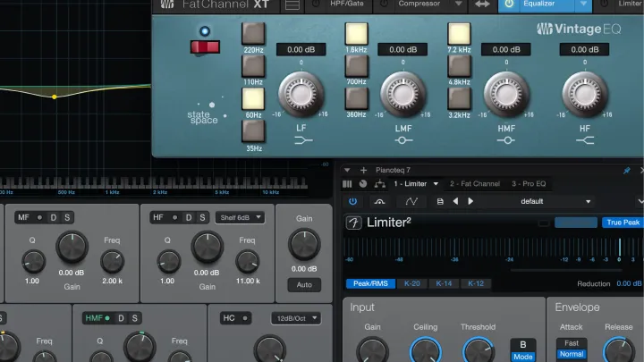
Task: Load the next preset arrow
Action: coord(470,201)
